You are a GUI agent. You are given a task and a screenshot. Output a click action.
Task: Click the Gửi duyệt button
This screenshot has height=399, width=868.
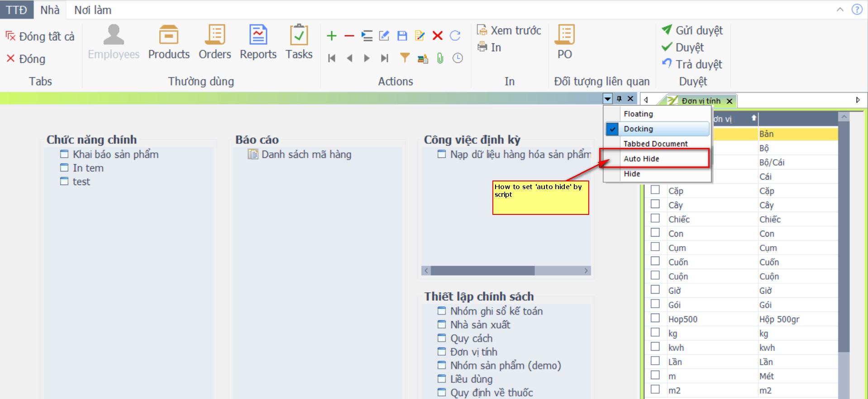tap(693, 30)
